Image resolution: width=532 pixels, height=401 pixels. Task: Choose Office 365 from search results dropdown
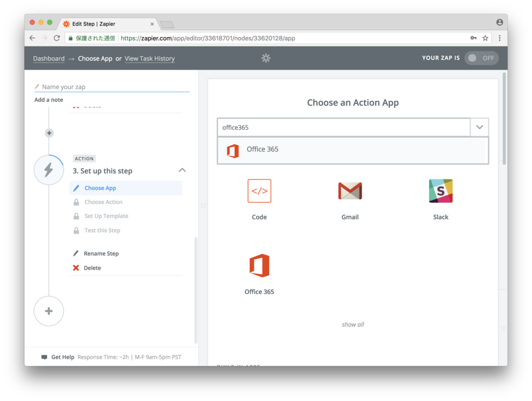click(x=353, y=150)
